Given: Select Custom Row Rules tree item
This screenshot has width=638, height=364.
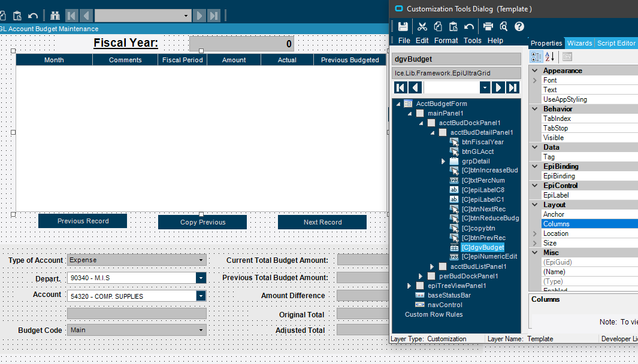Looking at the screenshot, I should click(433, 314).
